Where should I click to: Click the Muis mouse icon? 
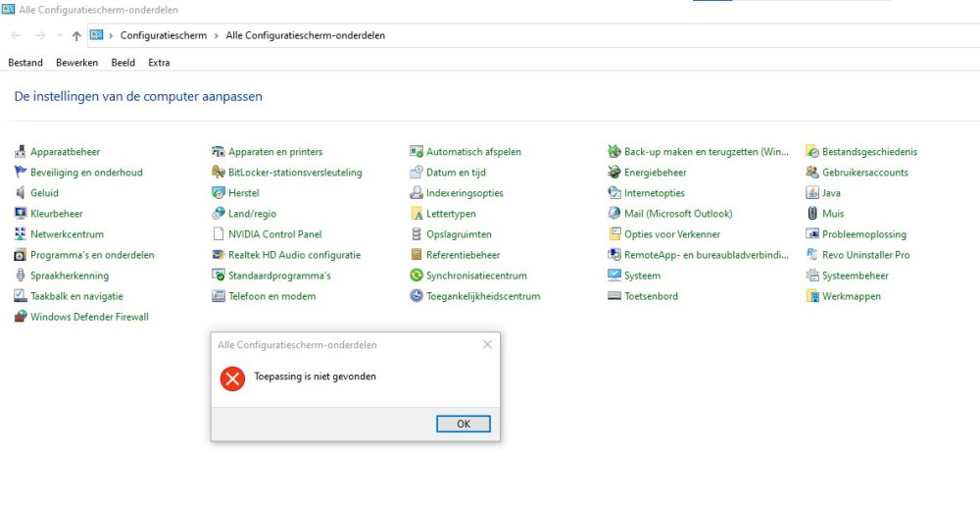(x=811, y=213)
